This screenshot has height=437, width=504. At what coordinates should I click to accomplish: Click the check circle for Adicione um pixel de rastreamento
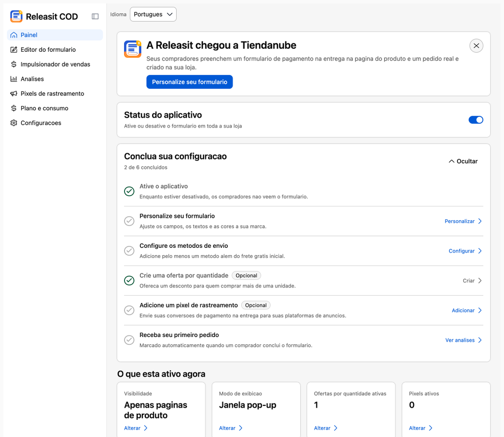click(x=129, y=310)
